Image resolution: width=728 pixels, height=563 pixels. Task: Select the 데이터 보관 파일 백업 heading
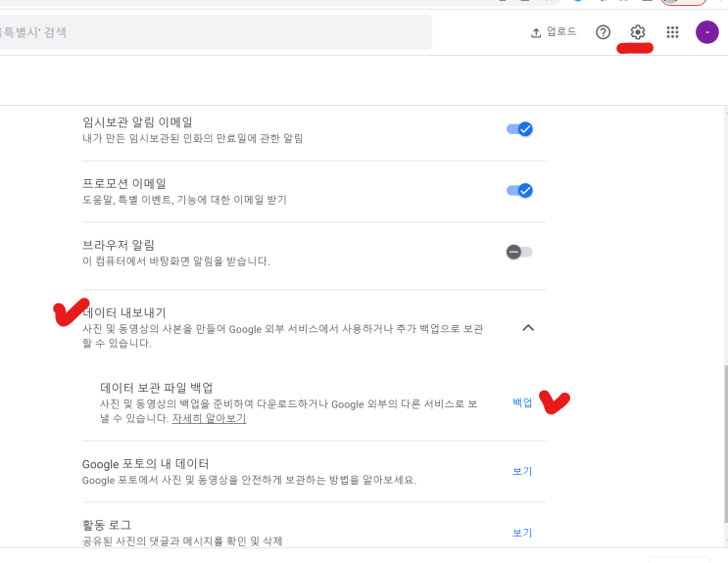tap(157, 388)
